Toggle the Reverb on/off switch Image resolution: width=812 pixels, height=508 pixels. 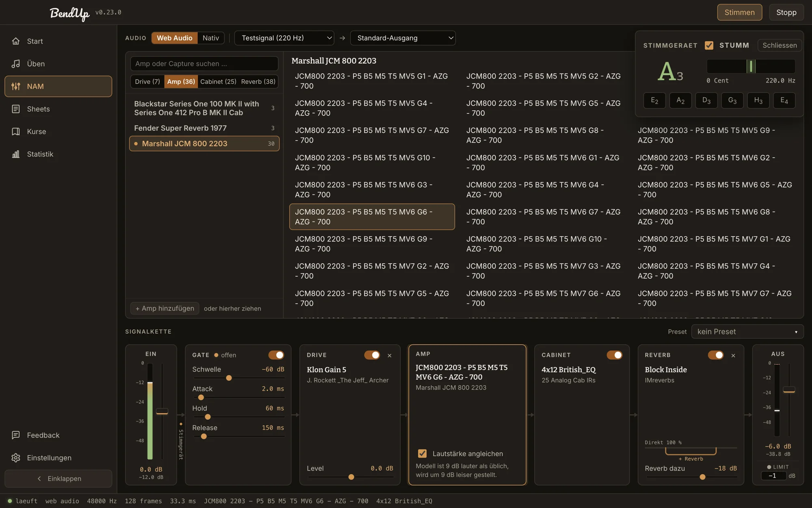click(715, 355)
